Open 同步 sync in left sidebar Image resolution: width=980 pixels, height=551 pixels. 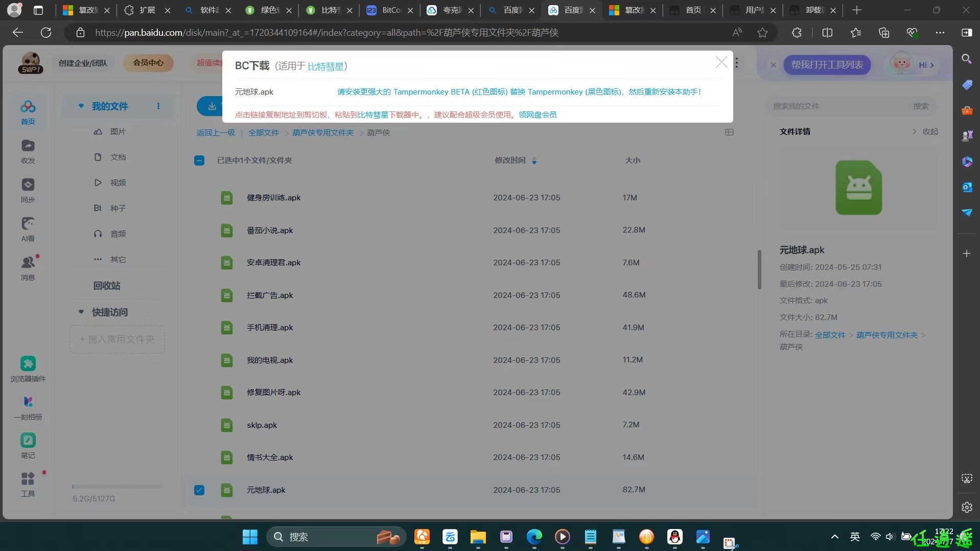tap(28, 191)
